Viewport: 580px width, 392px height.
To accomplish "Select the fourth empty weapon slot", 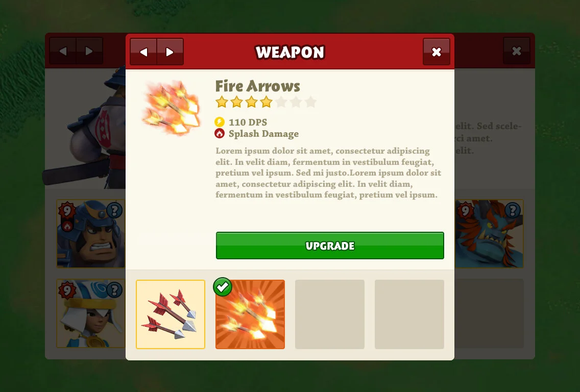I will click(x=409, y=314).
